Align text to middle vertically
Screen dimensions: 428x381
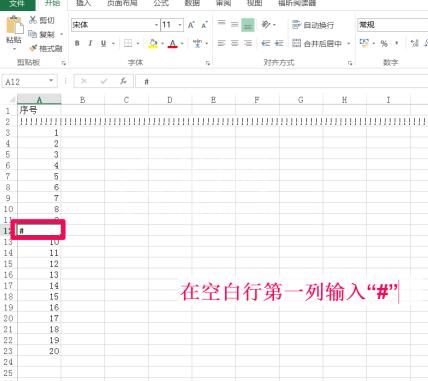point(235,25)
